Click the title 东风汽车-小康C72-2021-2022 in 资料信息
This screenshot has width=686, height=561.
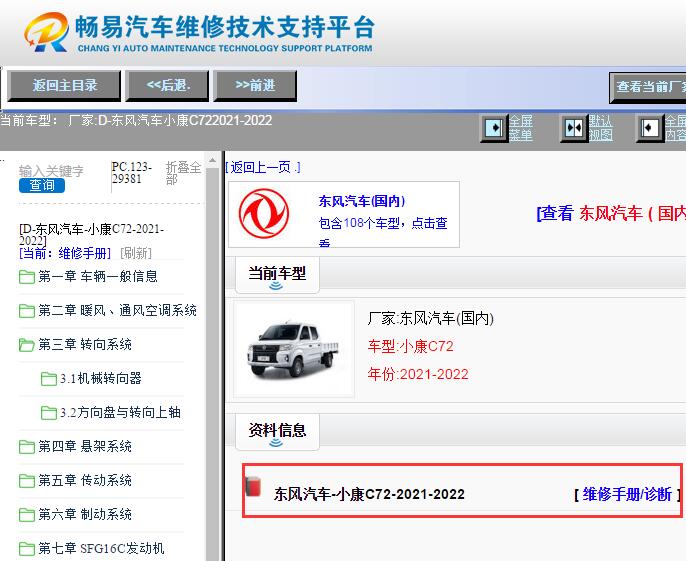click(369, 494)
